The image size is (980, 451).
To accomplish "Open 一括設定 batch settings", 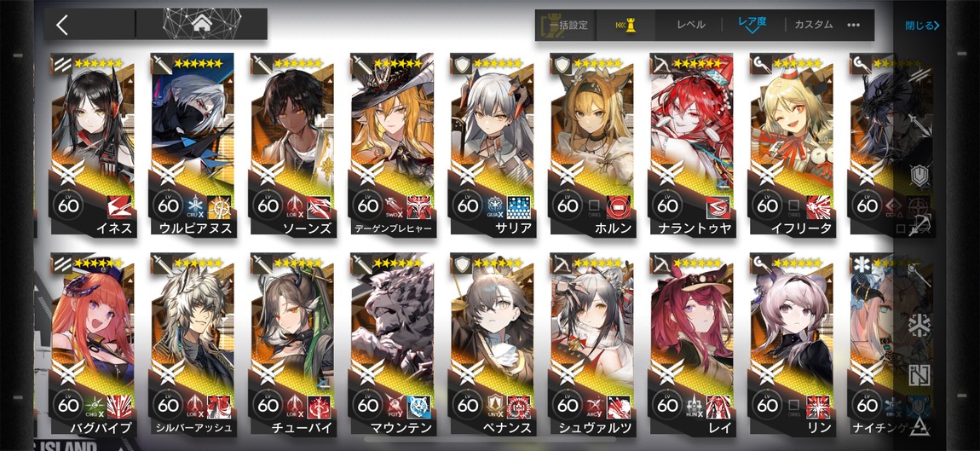I will pos(564,25).
